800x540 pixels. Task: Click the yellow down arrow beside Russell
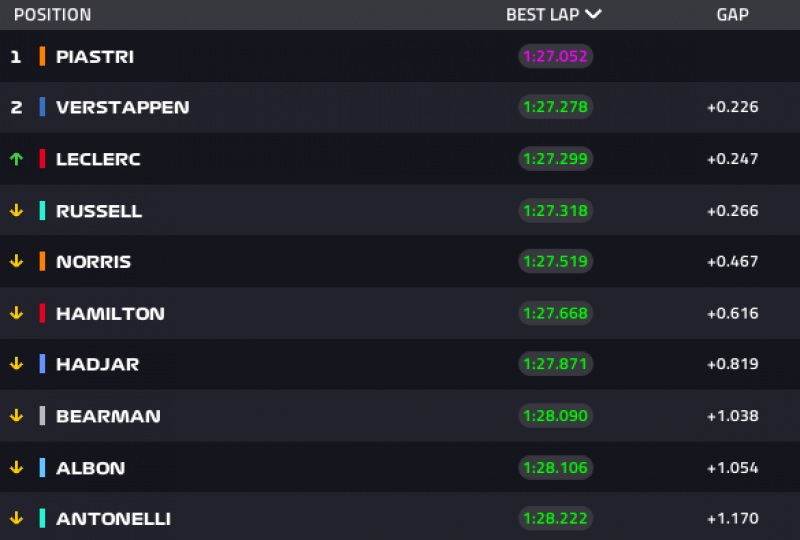point(16,211)
